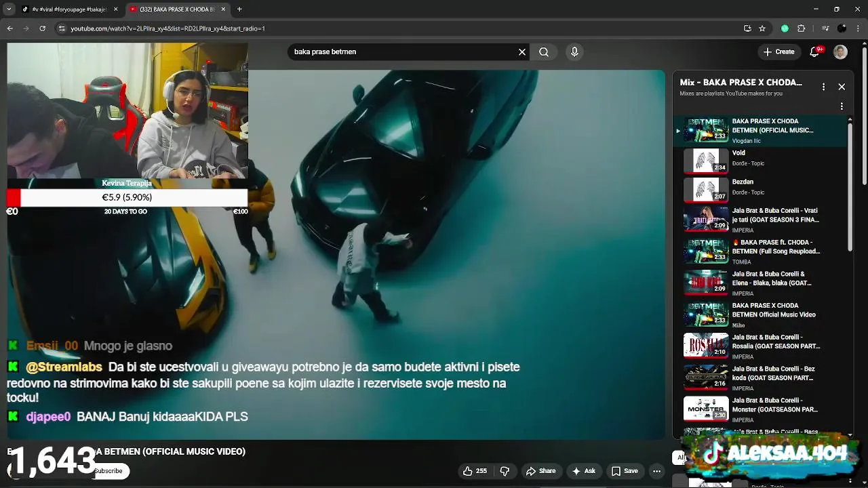Select 'Rosalia (GOAT SEASON PART' playlist item
Screen dimensions: 868x488
[x=761, y=346]
